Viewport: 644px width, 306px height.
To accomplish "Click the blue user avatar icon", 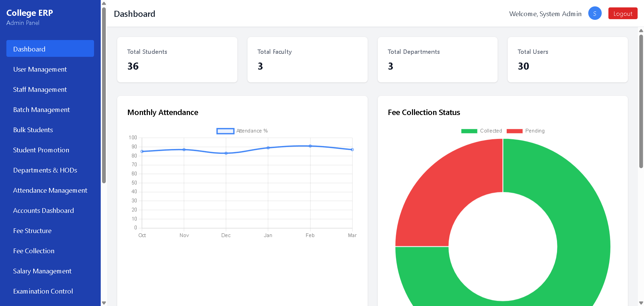I will (x=595, y=13).
